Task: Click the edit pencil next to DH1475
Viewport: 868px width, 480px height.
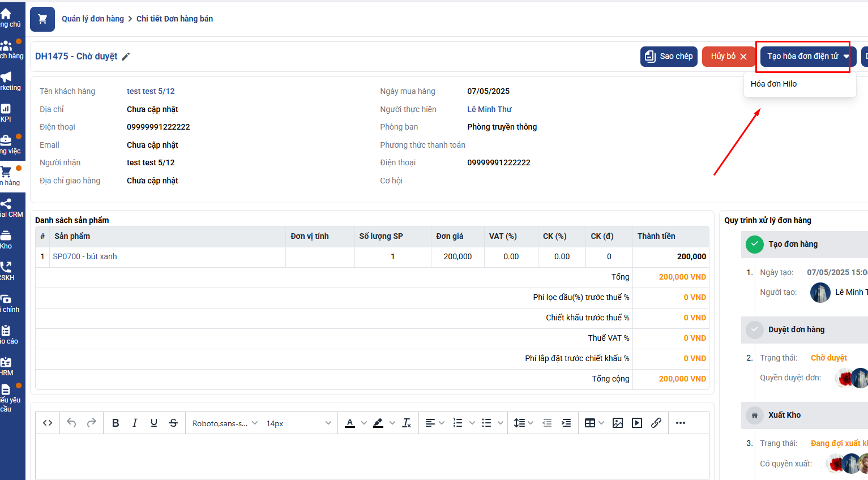Action: coord(126,57)
